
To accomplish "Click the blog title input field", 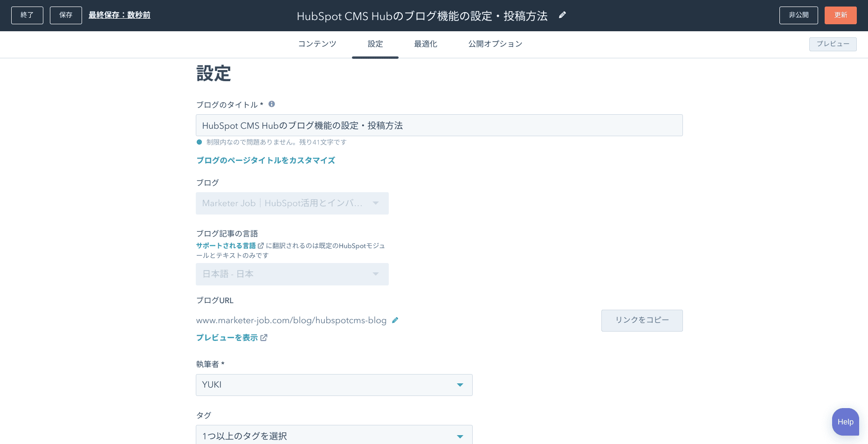I will tap(439, 125).
